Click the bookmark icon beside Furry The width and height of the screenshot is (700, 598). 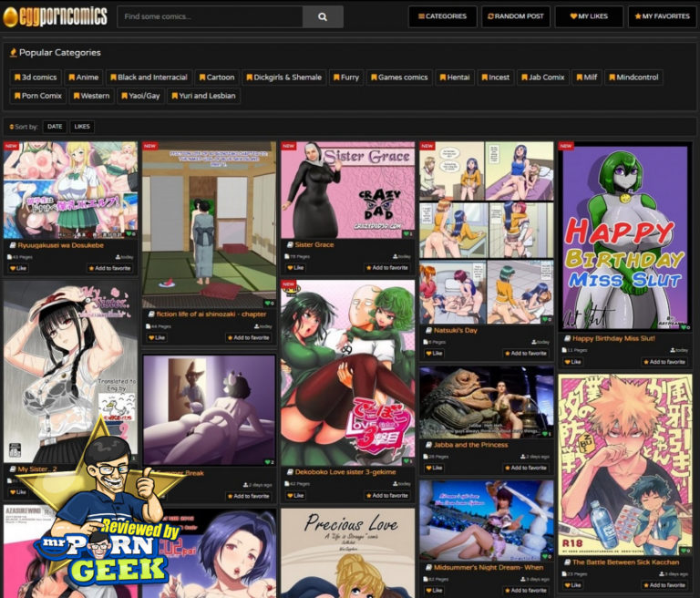pos(336,77)
